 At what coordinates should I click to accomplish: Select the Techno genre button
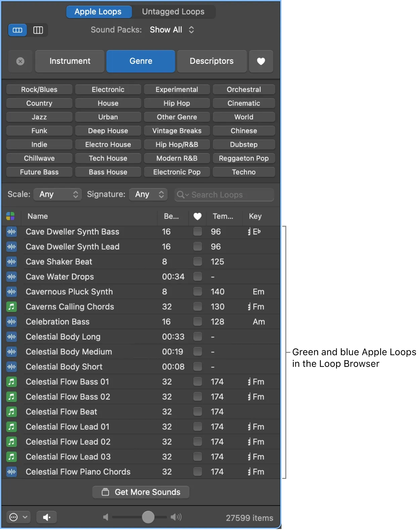click(x=244, y=172)
